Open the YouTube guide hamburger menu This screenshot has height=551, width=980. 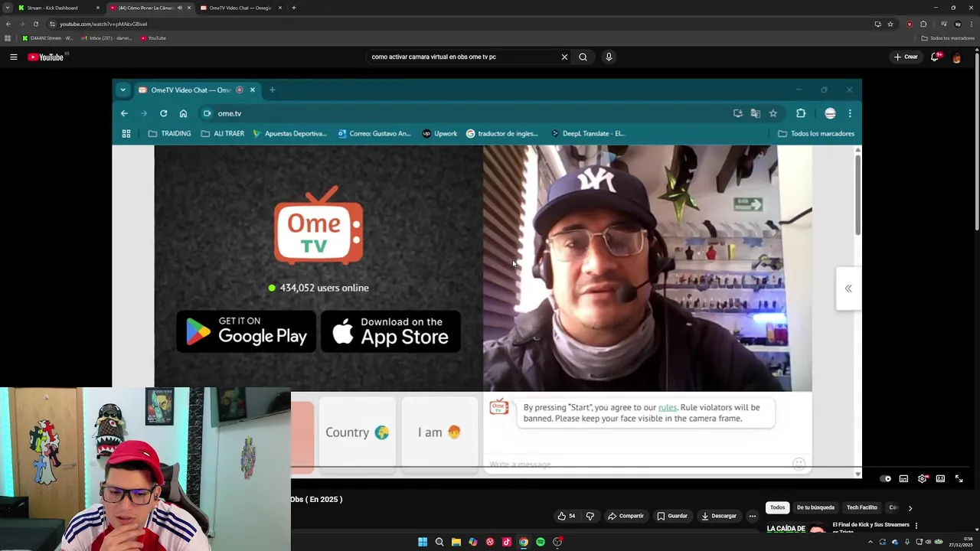click(x=13, y=57)
